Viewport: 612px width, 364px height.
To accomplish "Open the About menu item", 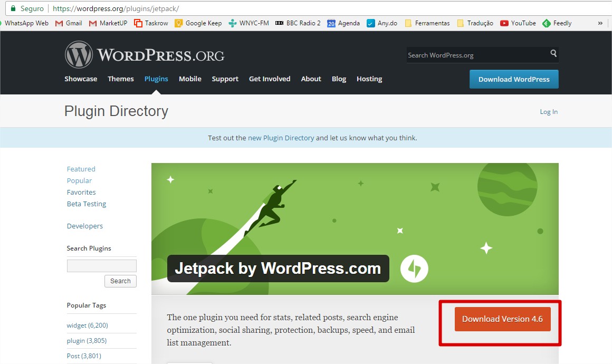I will 311,79.
